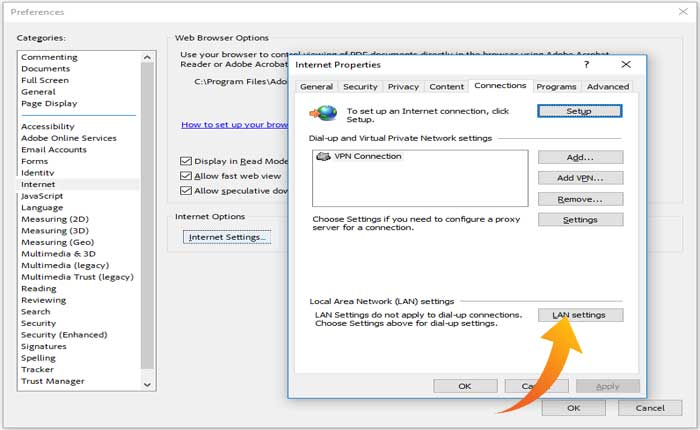Select the Multimedia (legacy) category
Screen dimensions: 700x430
65,265
